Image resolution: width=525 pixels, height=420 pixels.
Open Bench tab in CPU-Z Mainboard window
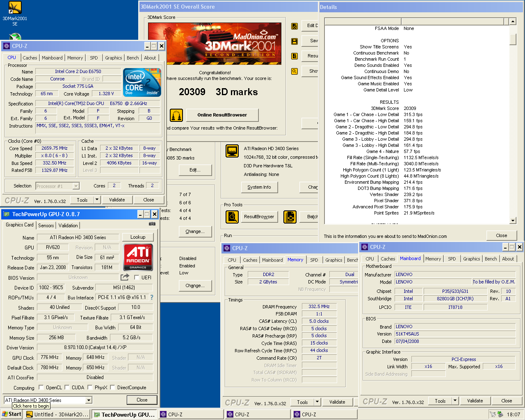491,259
